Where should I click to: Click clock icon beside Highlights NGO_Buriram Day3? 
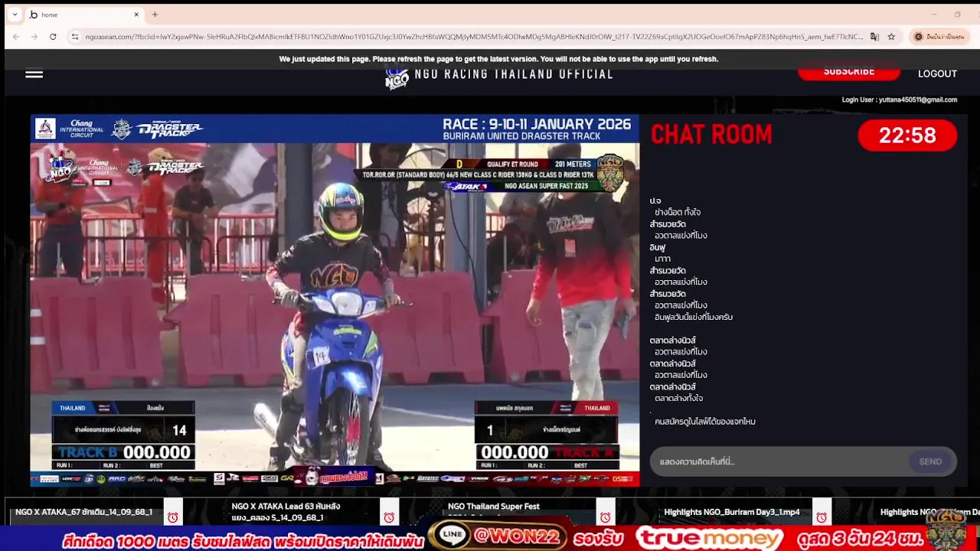coord(822,518)
